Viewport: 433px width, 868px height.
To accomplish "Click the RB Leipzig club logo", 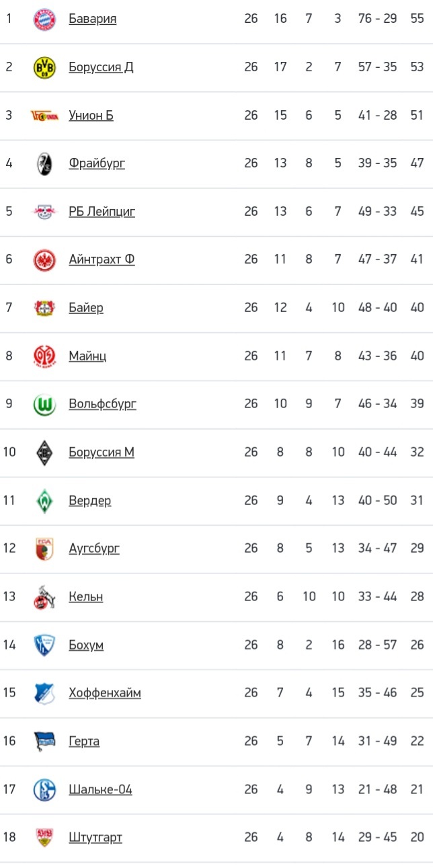I will 45,212.
